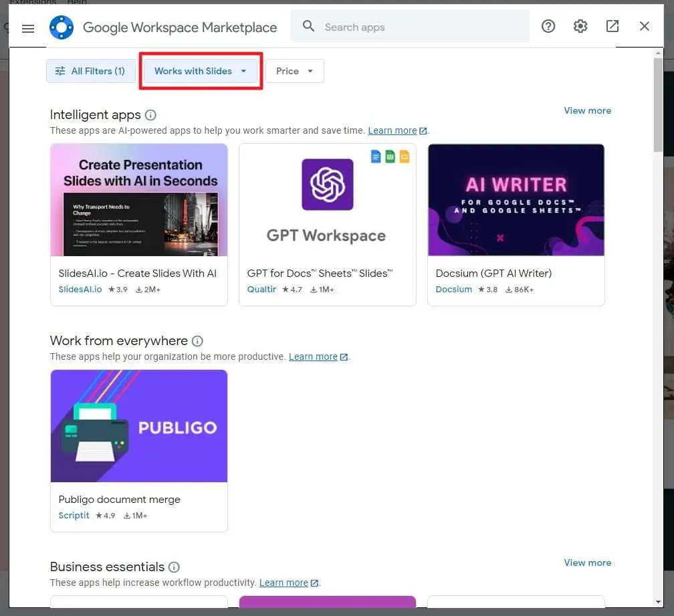Click the SlidesAI.io developer link
This screenshot has width=674, height=616.
[80, 290]
